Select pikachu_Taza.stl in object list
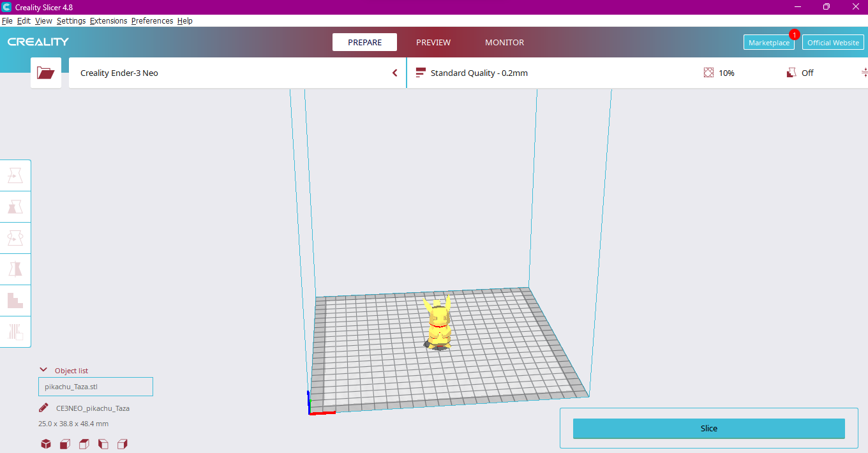 (96, 387)
